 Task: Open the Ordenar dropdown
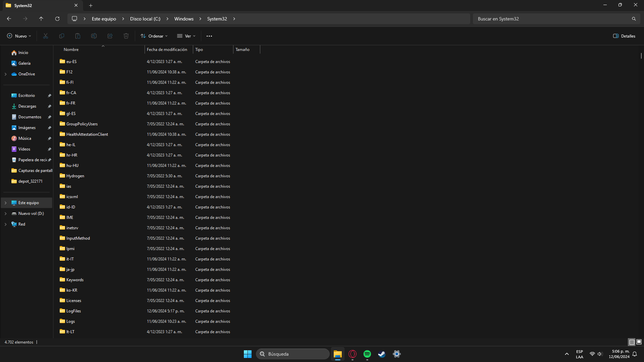click(154, 36)
